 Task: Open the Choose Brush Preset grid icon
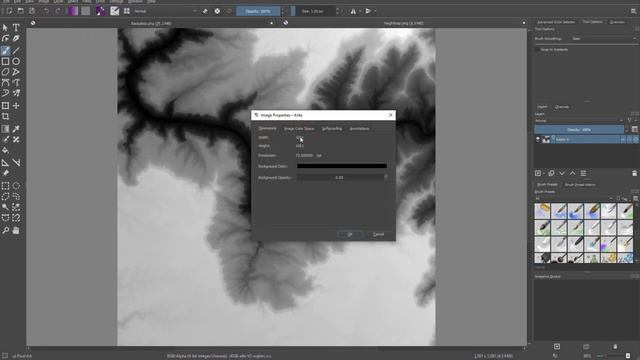point(127,11)
